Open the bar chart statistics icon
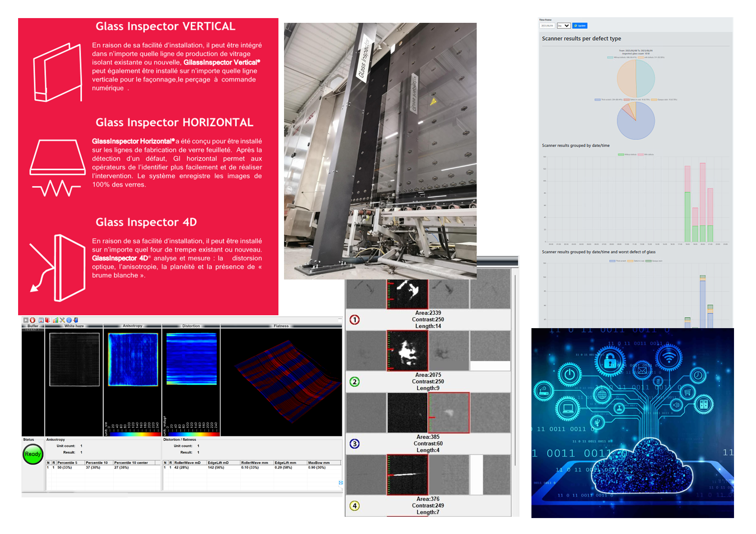The image size is (756, 534). tap(56, 320)
